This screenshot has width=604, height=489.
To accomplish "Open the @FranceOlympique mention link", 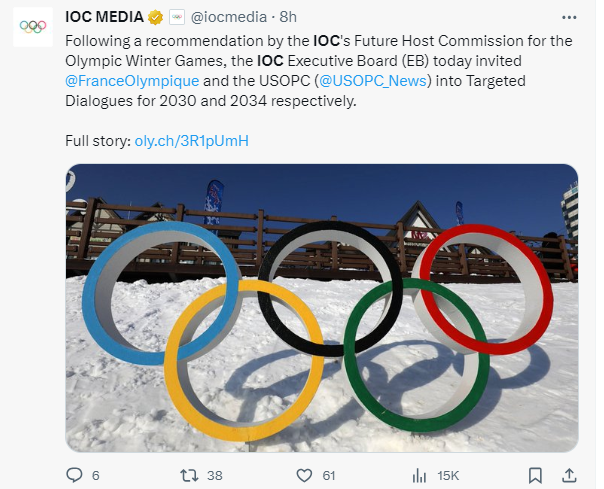I will point(132,81).
